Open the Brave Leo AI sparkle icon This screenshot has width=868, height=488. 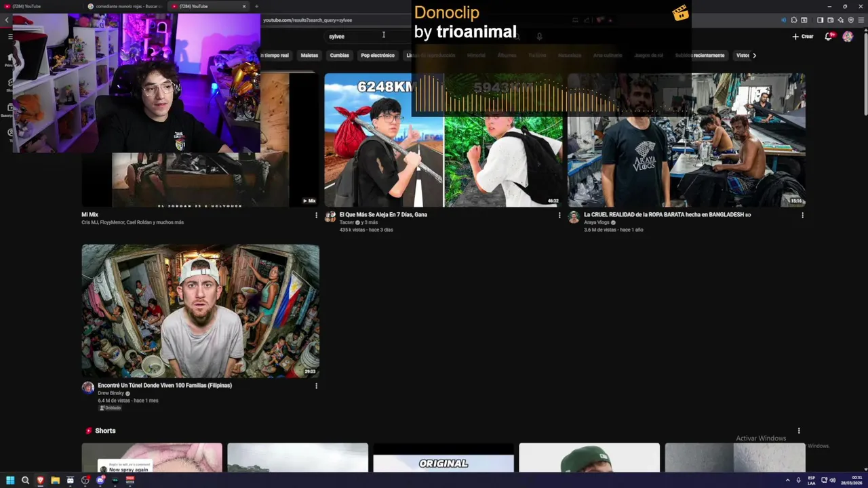coord(840,20)
